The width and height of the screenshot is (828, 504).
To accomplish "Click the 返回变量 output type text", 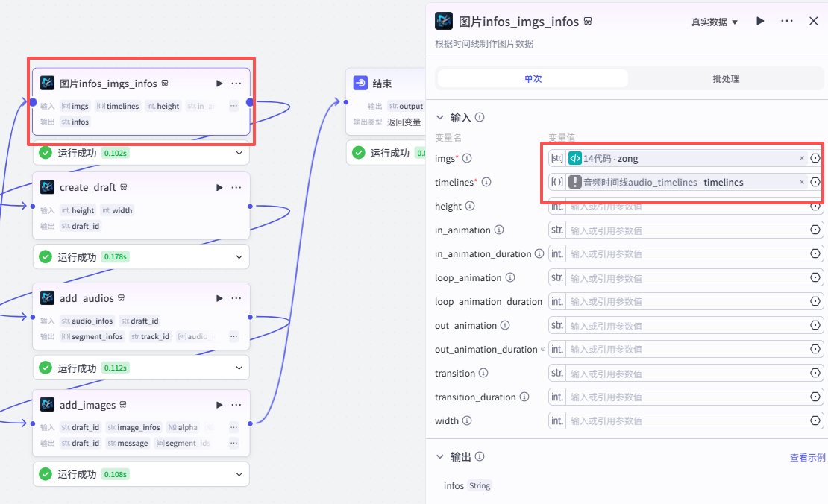I will (404, 122).
